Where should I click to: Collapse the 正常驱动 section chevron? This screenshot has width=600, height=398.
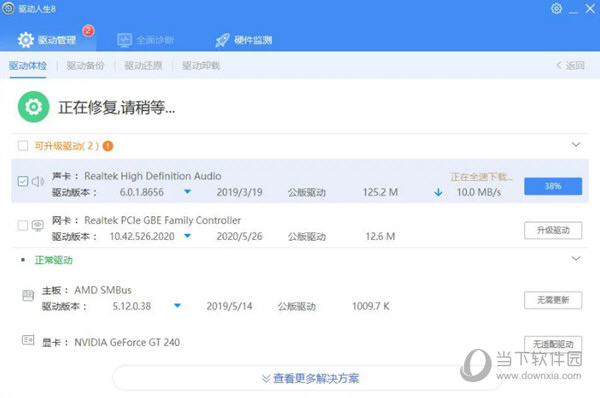[x=576, y=259]
